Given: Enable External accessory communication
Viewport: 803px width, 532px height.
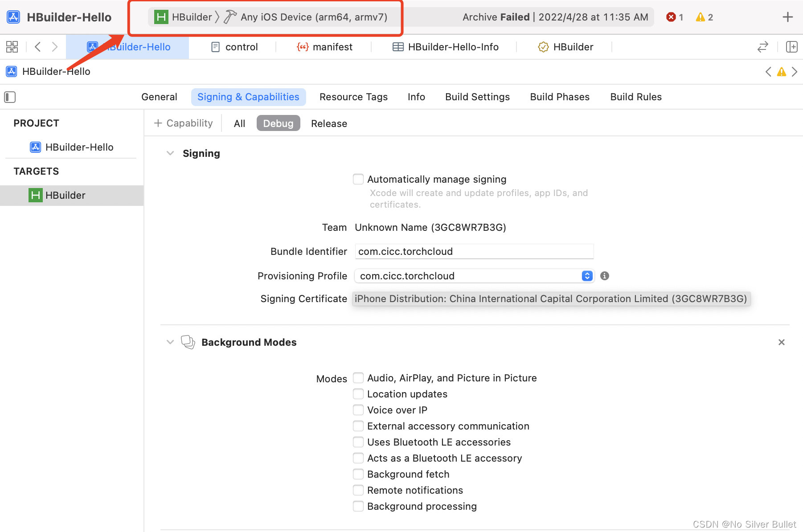Looking at the screenshot, I should 358,426.
